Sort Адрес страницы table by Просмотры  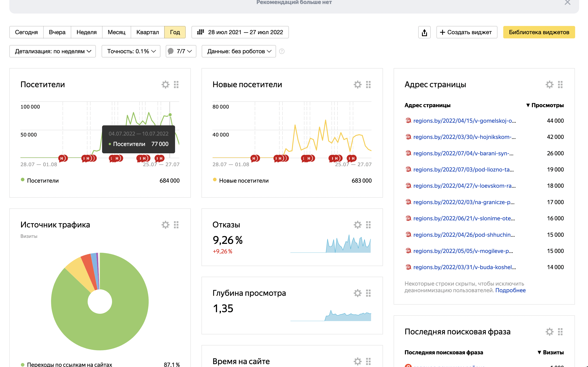pyautogui.click(x=545, y=105)
